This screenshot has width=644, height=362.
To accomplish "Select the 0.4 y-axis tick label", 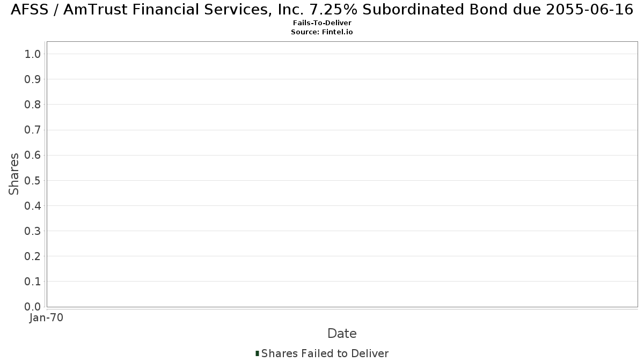I will click(x=33, y=205).
